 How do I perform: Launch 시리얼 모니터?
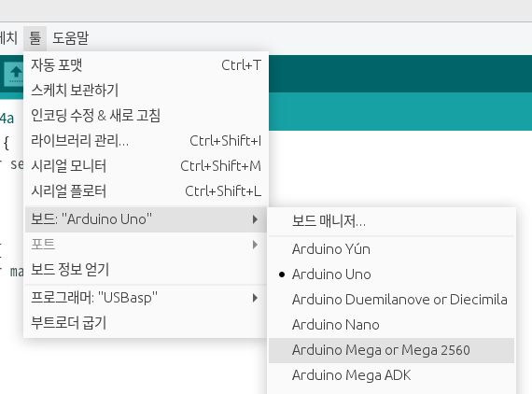click(x=146, y=166)
